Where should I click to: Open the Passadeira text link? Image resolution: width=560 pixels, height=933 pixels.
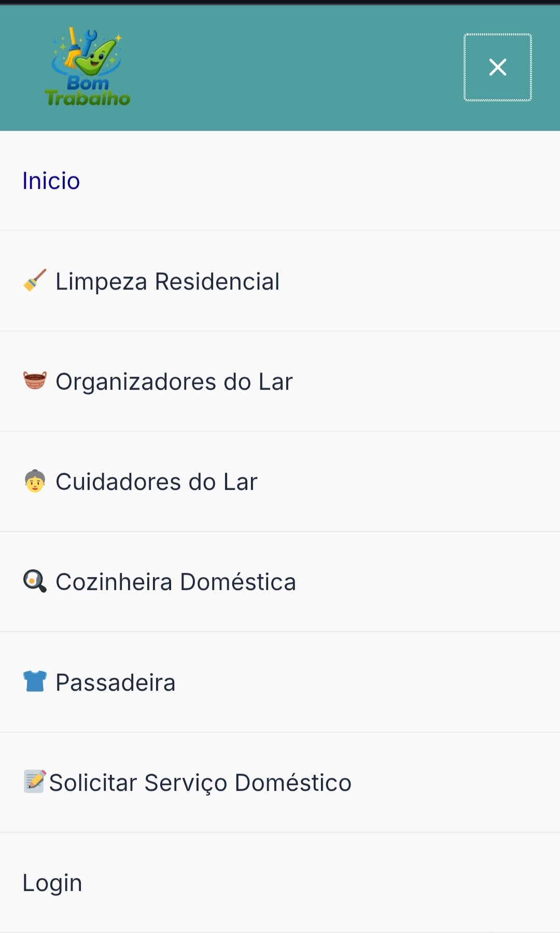click(116, 683)
